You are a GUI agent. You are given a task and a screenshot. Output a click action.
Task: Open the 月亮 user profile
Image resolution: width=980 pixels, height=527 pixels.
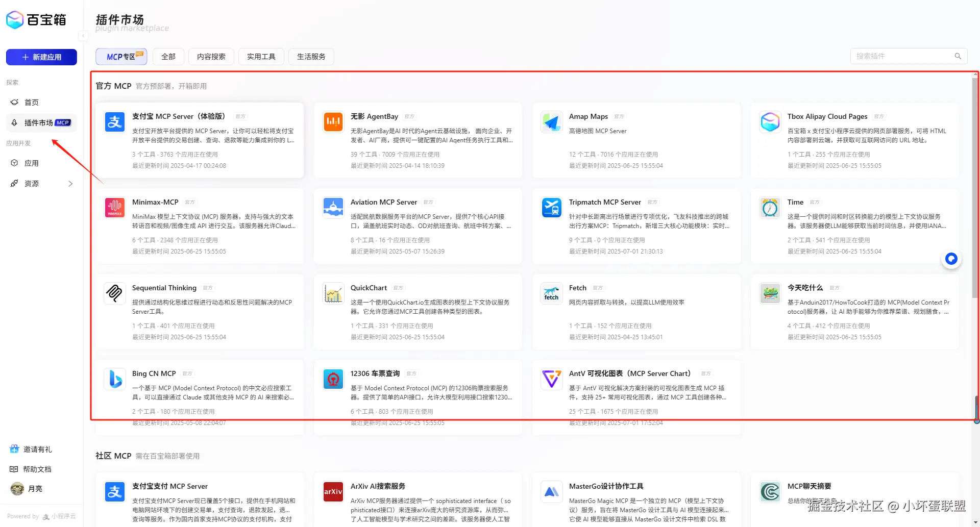point(27,489)
